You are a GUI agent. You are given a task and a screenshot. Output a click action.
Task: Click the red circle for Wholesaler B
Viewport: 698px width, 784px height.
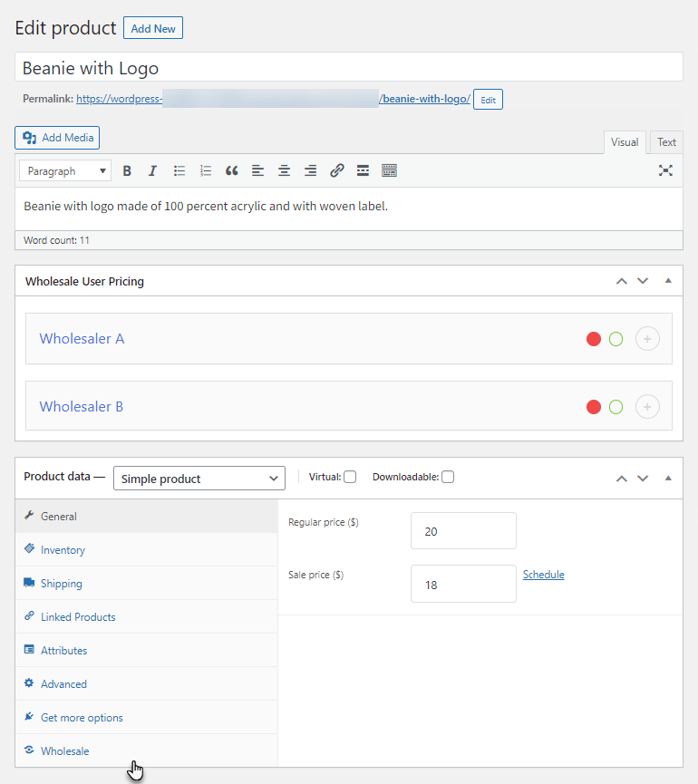click(594, 407)
